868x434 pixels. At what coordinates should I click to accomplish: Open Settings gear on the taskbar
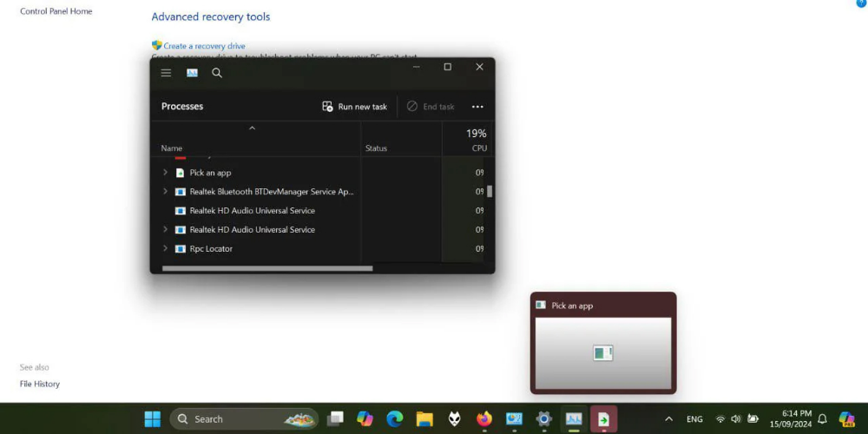point(544,419)
